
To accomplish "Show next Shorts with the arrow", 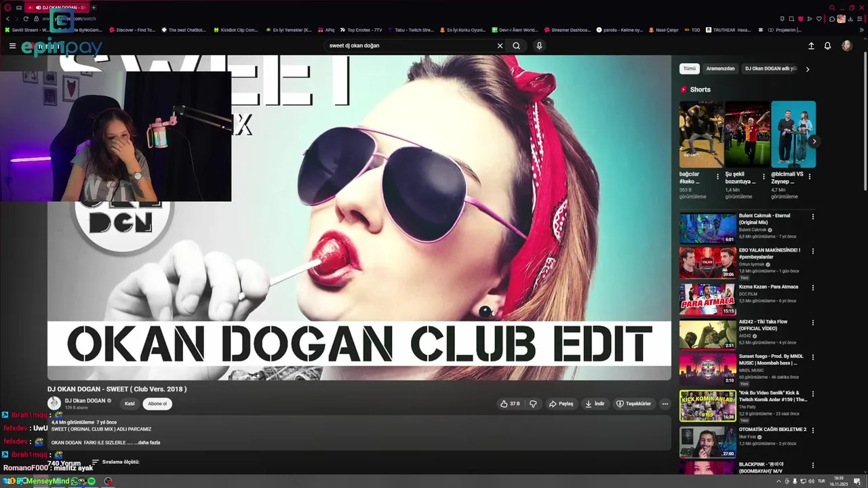I will coord(814,141).
